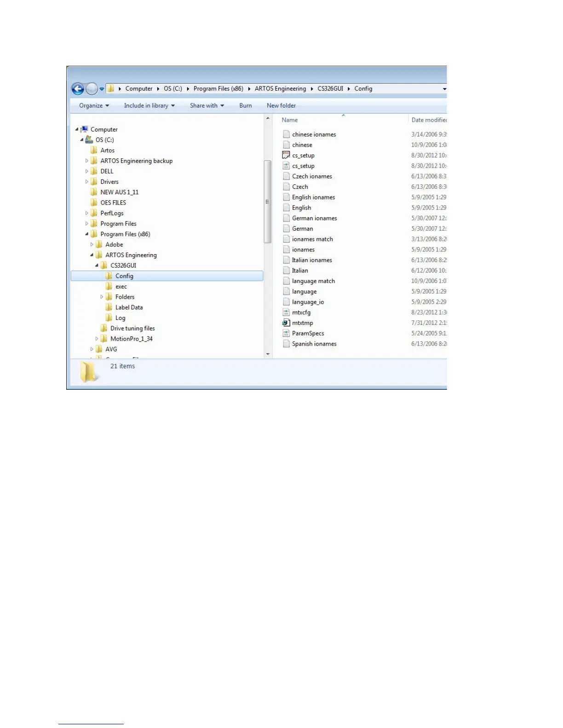563x728 pixels.
Task: Select the file named Italian ionames
Action: point(312,260)
